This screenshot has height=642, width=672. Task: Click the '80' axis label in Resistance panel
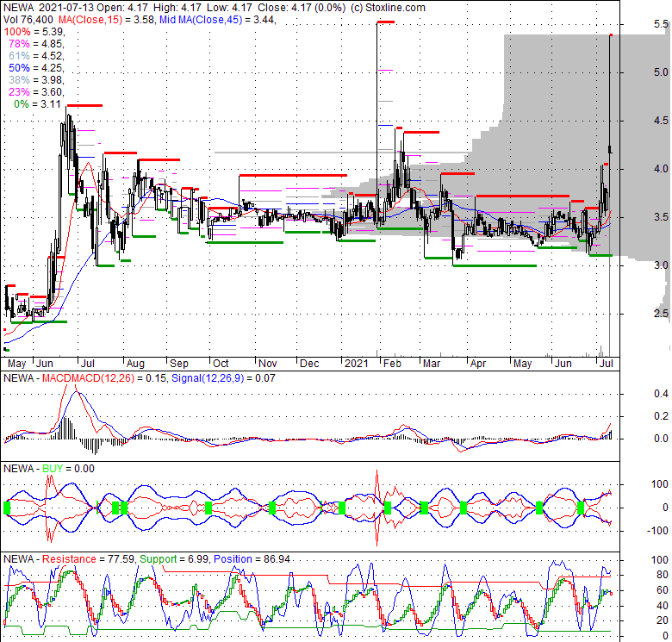point(663,575)
